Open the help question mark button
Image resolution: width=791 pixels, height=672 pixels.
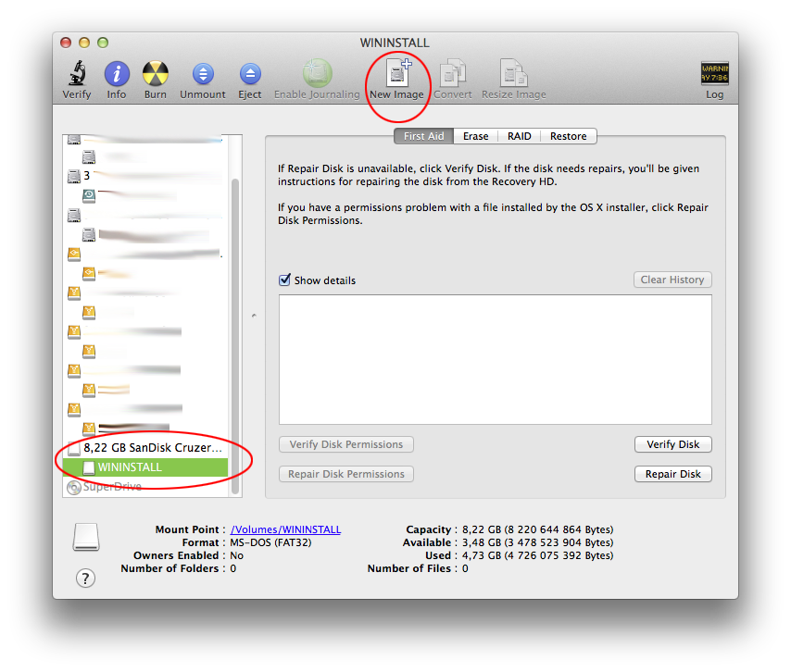coord(85,579)
